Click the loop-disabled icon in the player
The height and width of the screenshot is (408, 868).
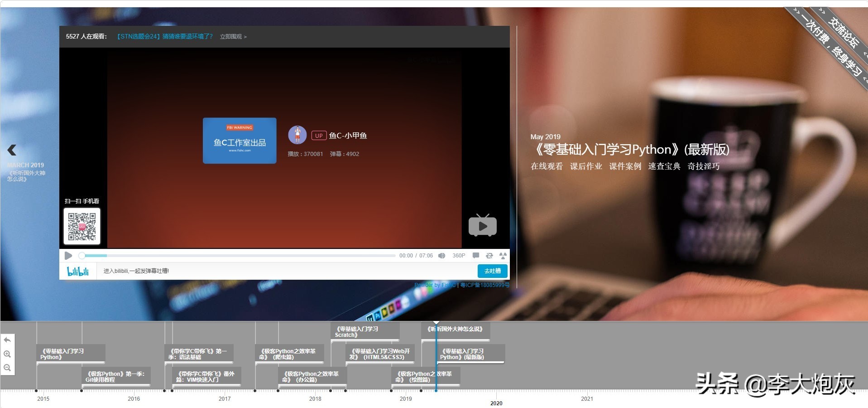pyautogui.click(x=489, y=255)
